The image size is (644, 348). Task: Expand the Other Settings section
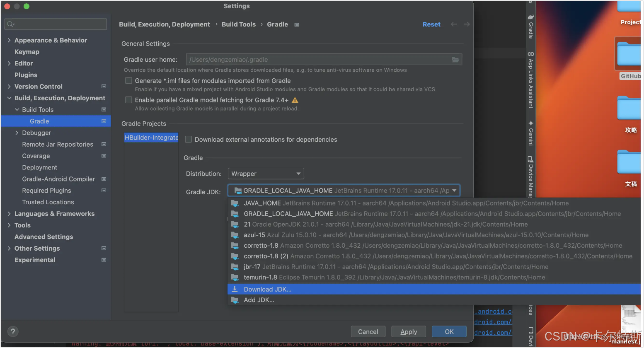pyautogui.click(x=9, y=249)
